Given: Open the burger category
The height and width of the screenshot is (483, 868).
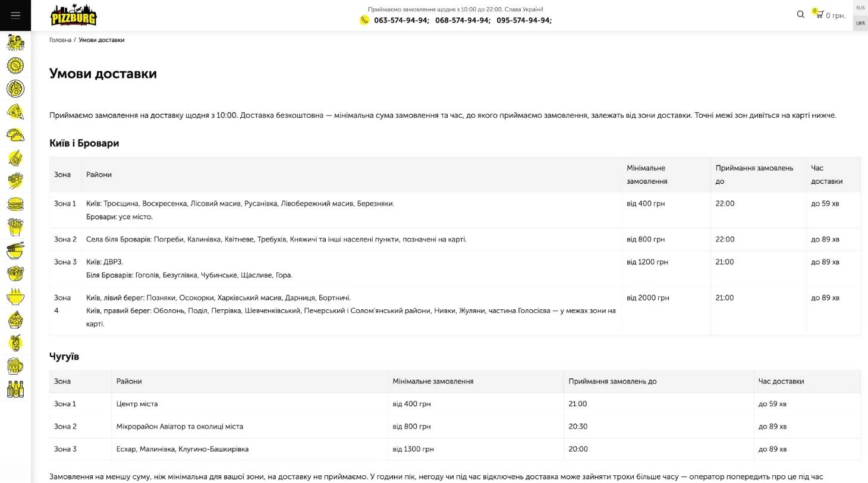Looking at the screenshot, I should (x=15, y=204).
